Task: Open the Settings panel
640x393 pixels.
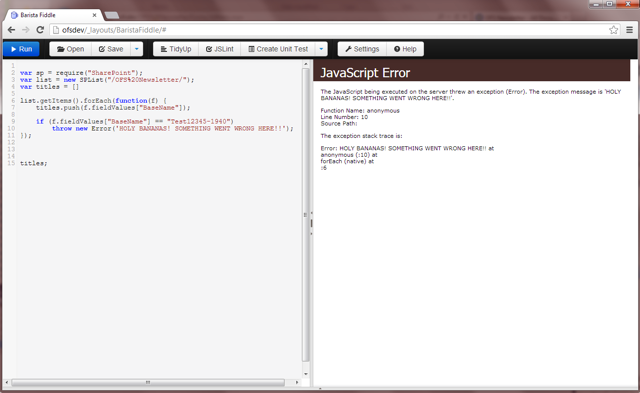Action: pos(362,49)
